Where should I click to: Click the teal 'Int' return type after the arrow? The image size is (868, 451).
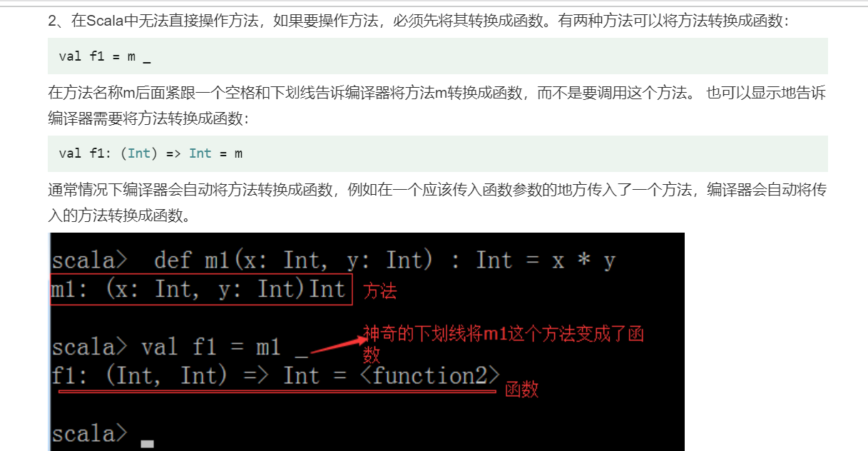tap(200, 153)
